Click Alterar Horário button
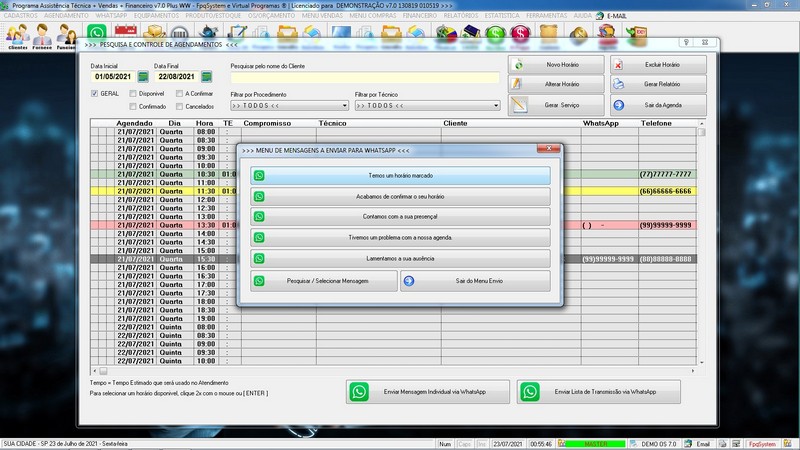The width and height of the screenshot is (800, 450). click(x=556, y=84)
